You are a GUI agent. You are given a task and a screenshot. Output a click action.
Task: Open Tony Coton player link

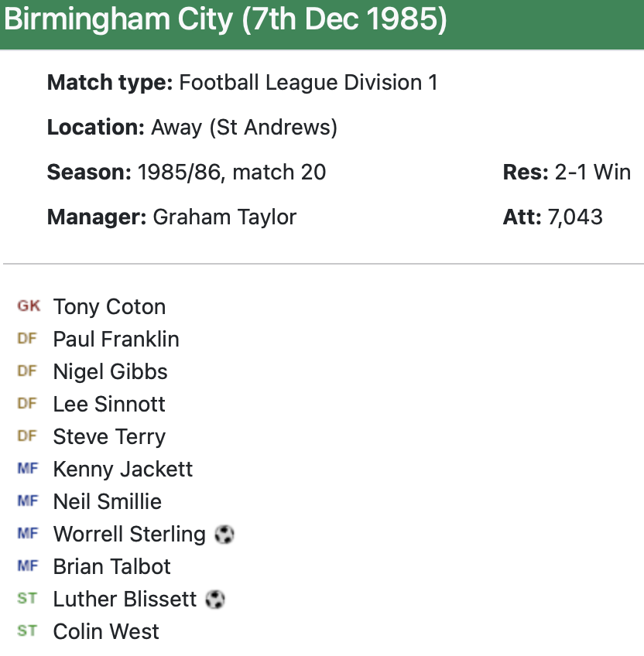[109, 306]
